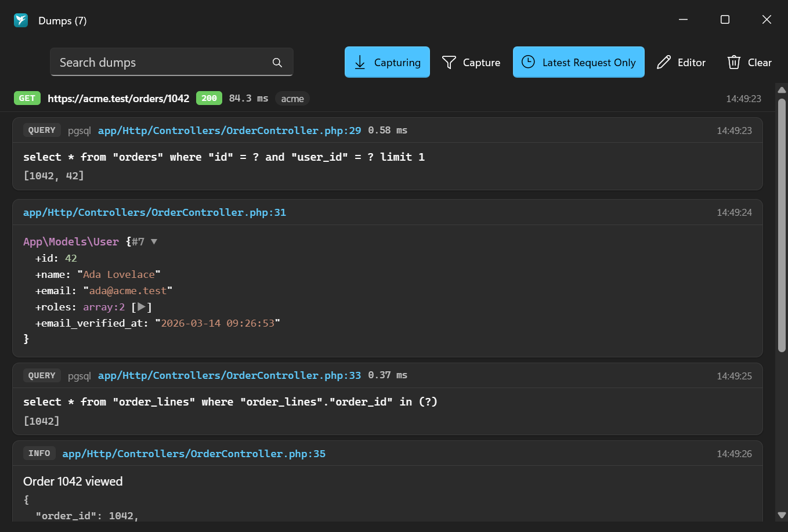Screen dimensions: 788x532
Task: Toggle Latest Request Only filter
Action: (x=579, y=62)
